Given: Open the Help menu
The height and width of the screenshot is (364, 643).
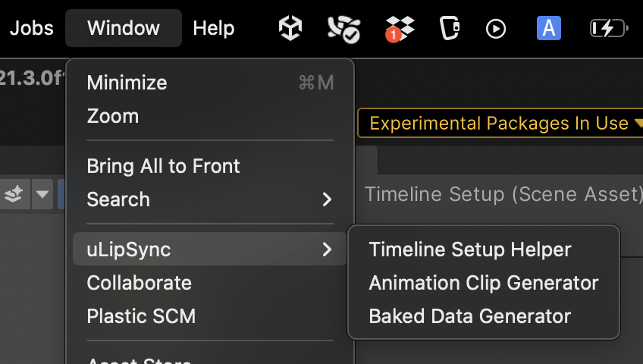Looking at the screenshot, I should (x=214, y=29).
